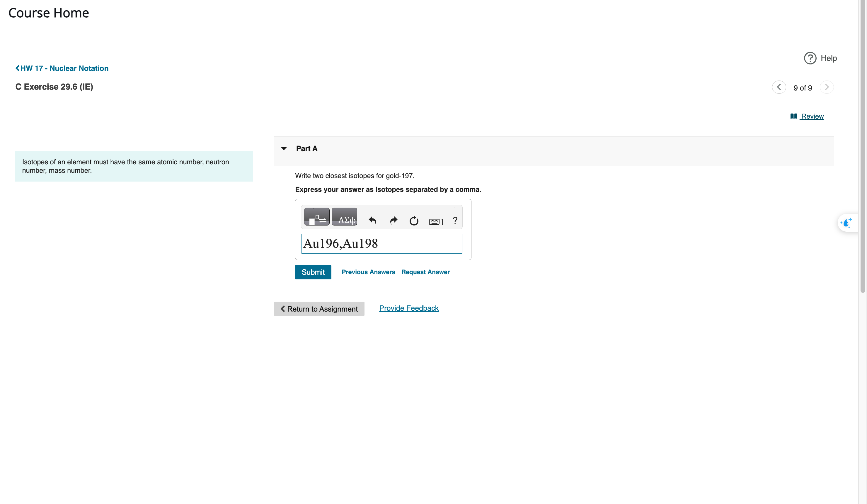Click the Help icon
The image size is (867, 504).
point(810,58)
